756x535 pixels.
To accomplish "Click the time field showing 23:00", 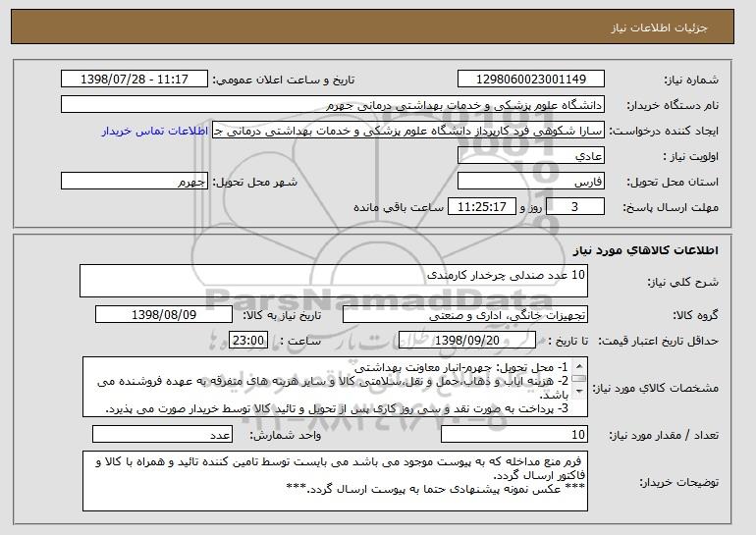I will [x=248, y=341].
